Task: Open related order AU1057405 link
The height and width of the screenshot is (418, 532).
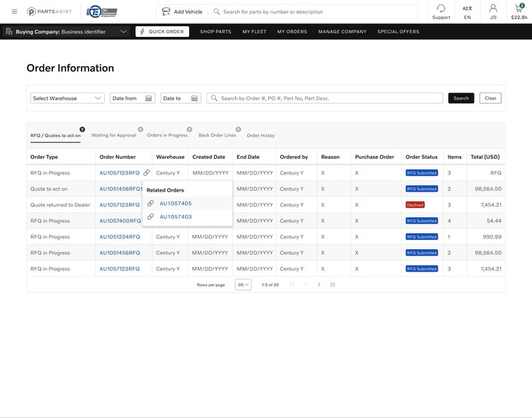Action: click(x=175, y=204)
